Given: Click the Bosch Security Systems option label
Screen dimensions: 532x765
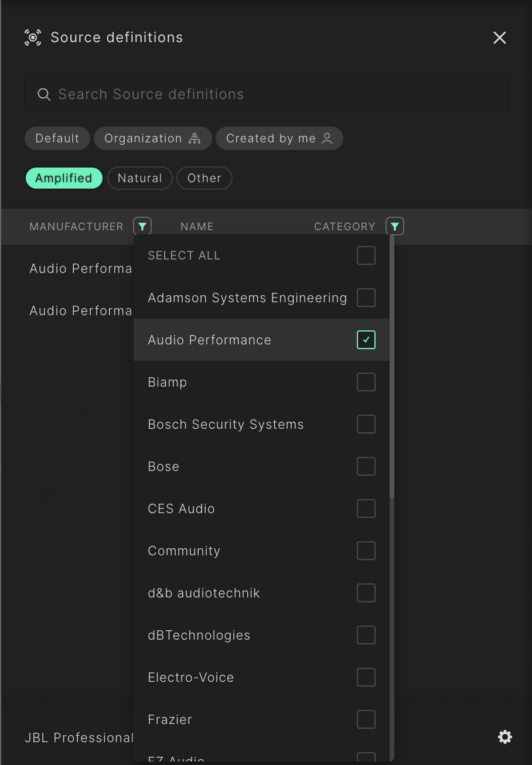Looking at the screenshot, I should pos(226,425).
